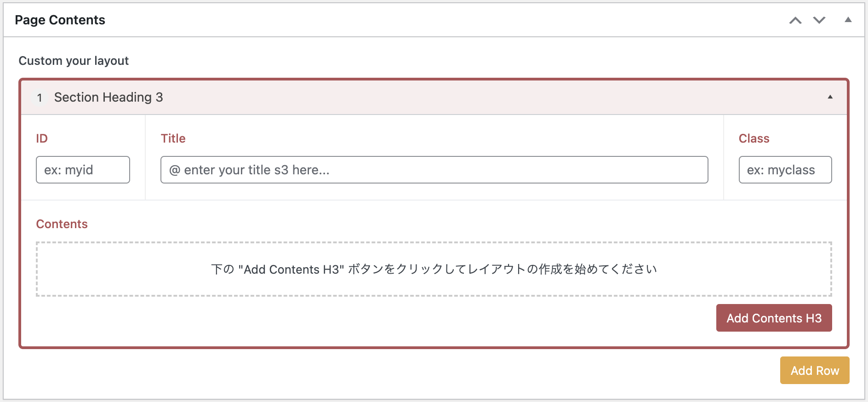The width and height of the screenshot is (868, 402).
Task: Move the Page Contents panel up
Action: click(x=795, y=20)
